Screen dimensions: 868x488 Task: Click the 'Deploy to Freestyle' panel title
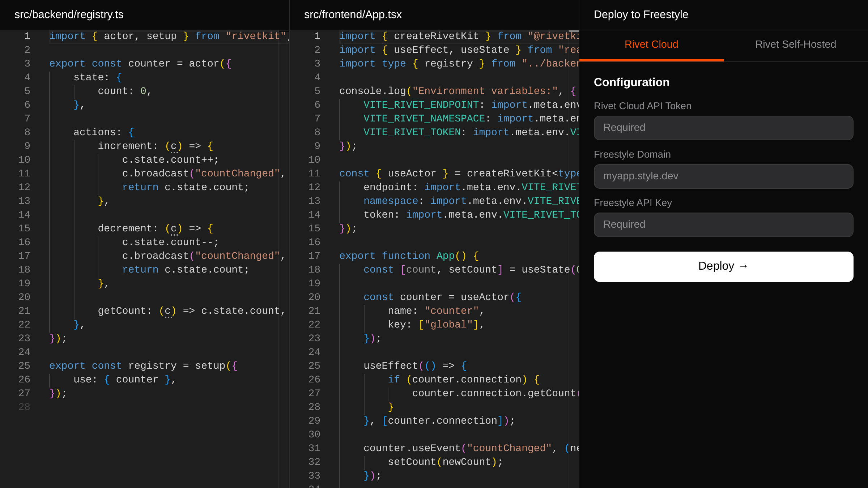[641, 14]
